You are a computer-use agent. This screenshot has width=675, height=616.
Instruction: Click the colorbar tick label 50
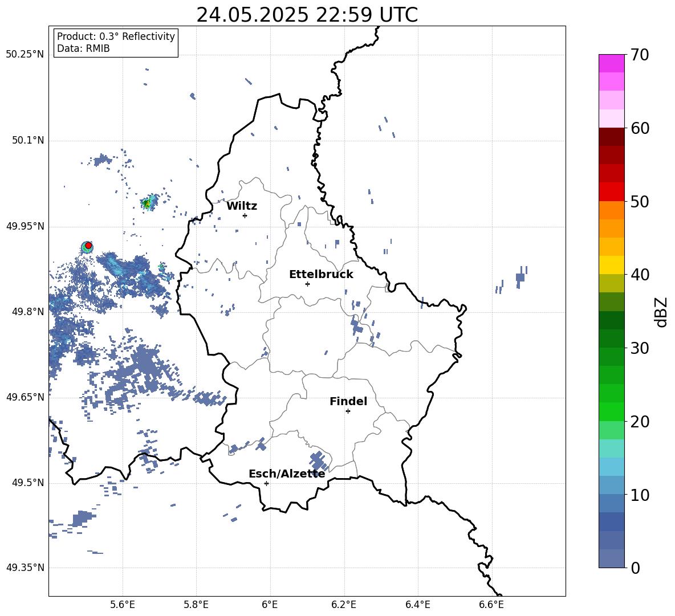[640, 201]
